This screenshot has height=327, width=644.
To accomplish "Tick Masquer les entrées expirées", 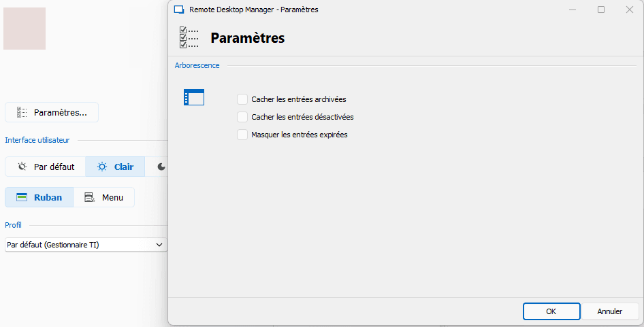I will pyautogui.click(x=242, y=135).
